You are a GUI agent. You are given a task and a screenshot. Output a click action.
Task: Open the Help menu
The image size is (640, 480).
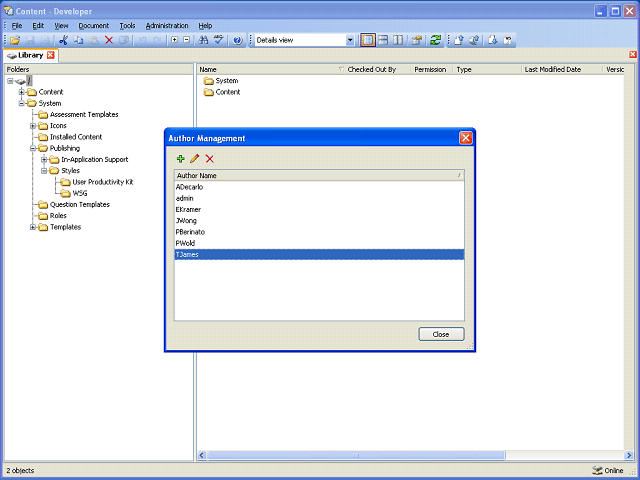[x=205, y=26]
